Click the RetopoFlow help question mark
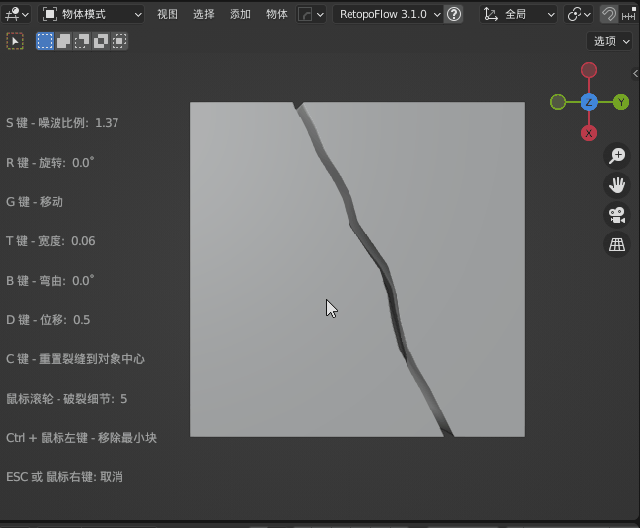The image size is (640, 528). [x=454, y=15]
